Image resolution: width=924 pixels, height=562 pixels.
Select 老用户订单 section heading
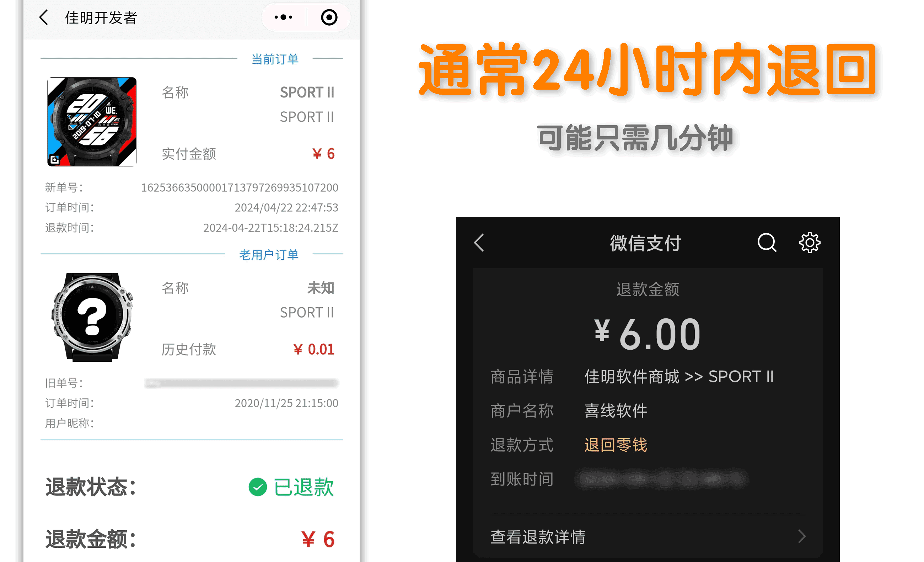click(269, 255)
